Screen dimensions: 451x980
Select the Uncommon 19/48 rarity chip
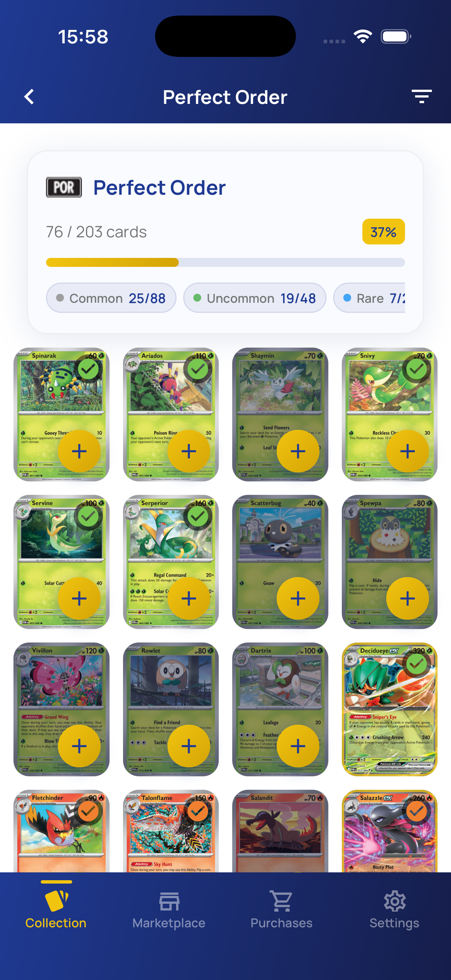pos(255,298)
